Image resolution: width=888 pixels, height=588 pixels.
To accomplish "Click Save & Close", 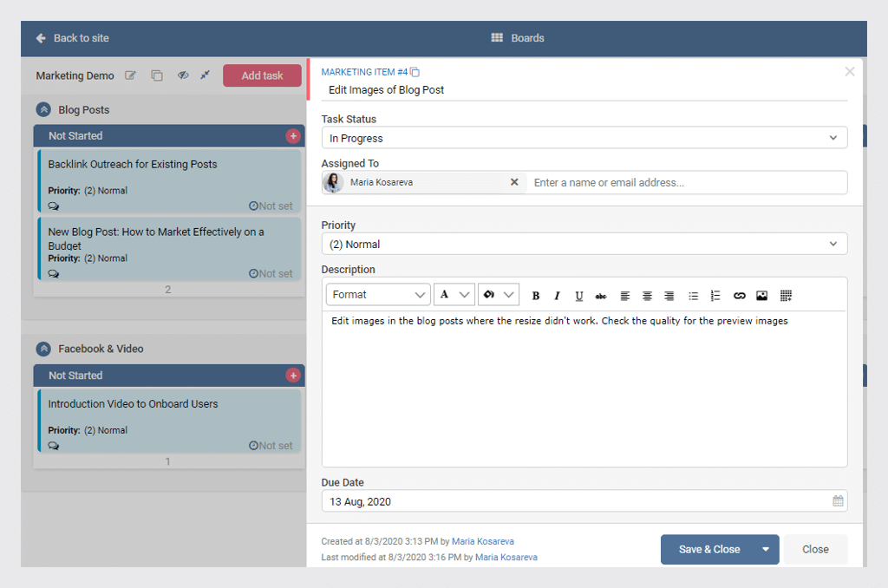I will coord(709,550).
